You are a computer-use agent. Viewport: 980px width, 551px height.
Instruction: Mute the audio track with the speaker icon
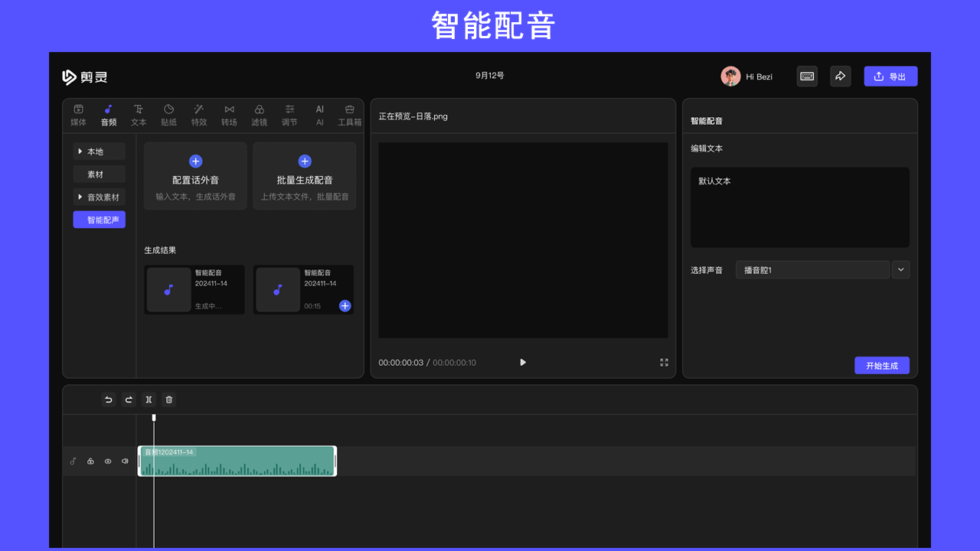125,461
